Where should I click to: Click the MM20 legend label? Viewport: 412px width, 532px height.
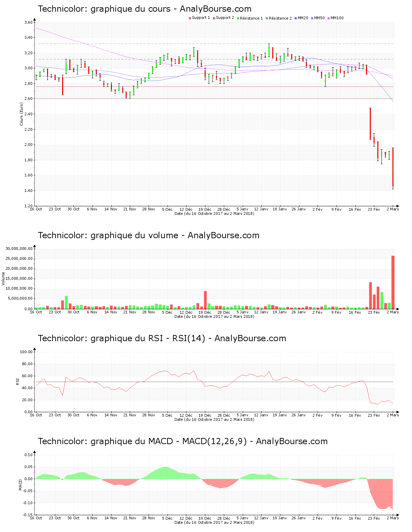pos(303,18)
